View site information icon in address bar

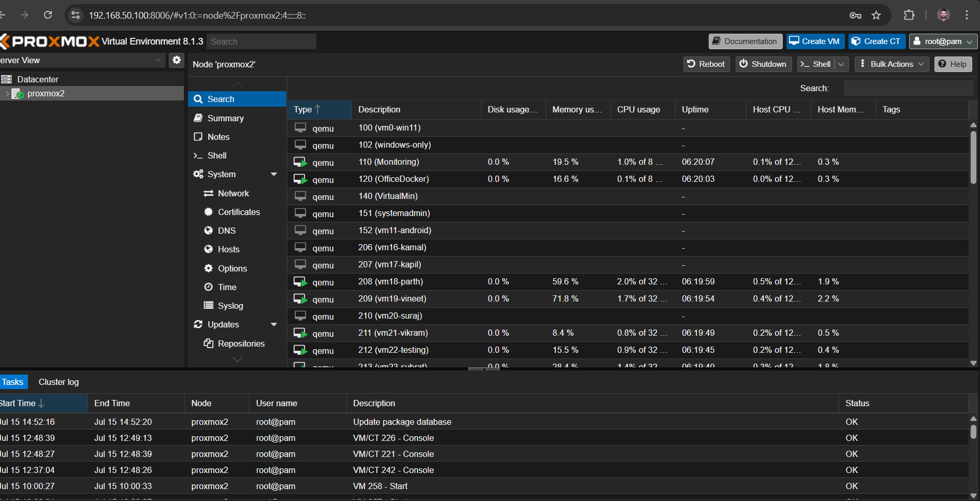(x=76, y=15)
